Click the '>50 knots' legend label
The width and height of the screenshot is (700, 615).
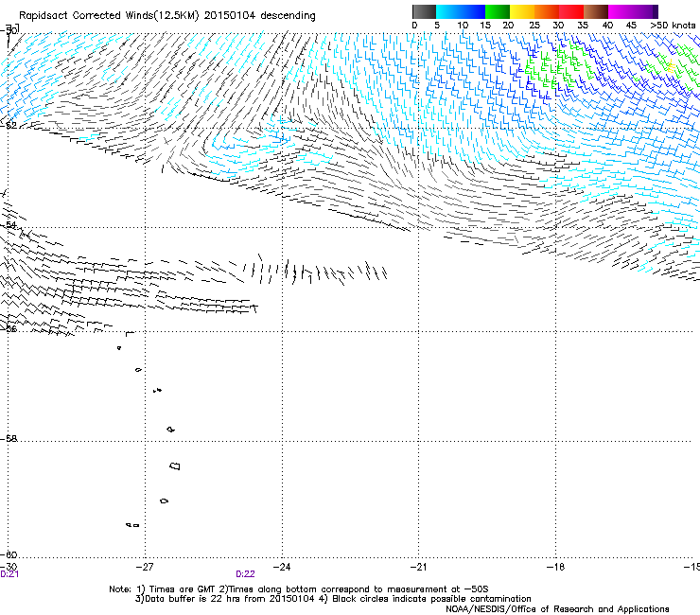coord(673,26)
